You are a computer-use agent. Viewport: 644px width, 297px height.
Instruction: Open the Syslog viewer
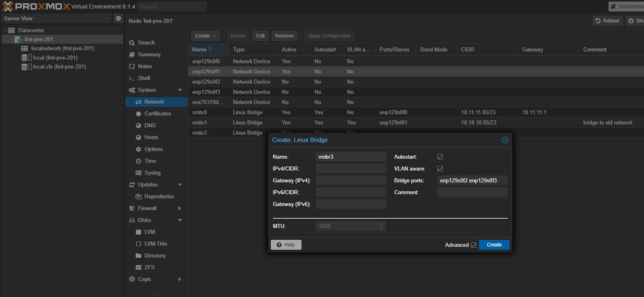tap(152, 173)
